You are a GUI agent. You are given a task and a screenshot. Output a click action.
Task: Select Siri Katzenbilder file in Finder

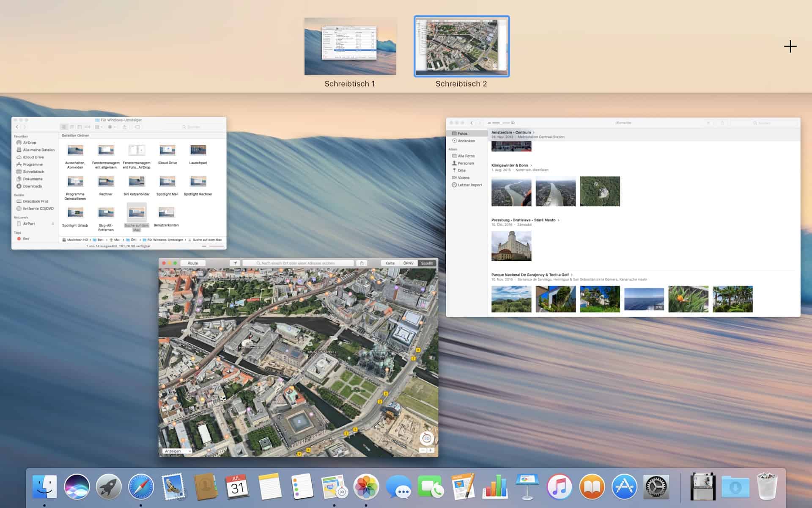137,186
